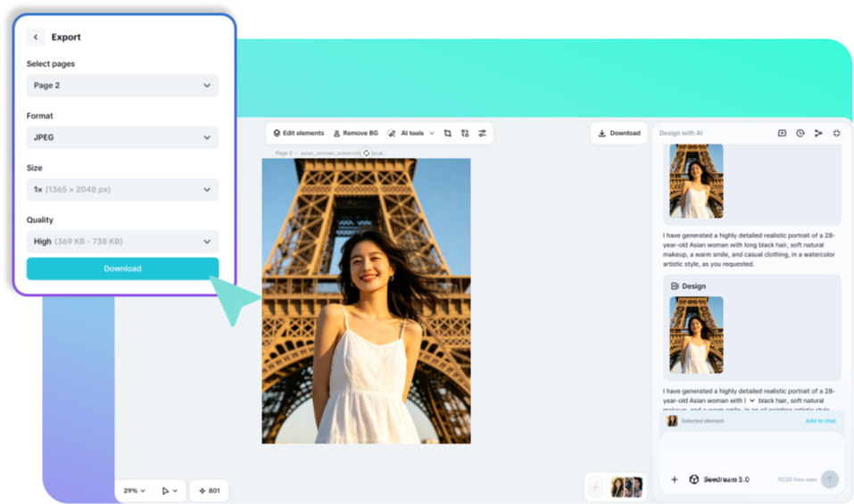Click the scroll-down chevron in the chat
854x504 pixels.
click(x=752, y=401)
